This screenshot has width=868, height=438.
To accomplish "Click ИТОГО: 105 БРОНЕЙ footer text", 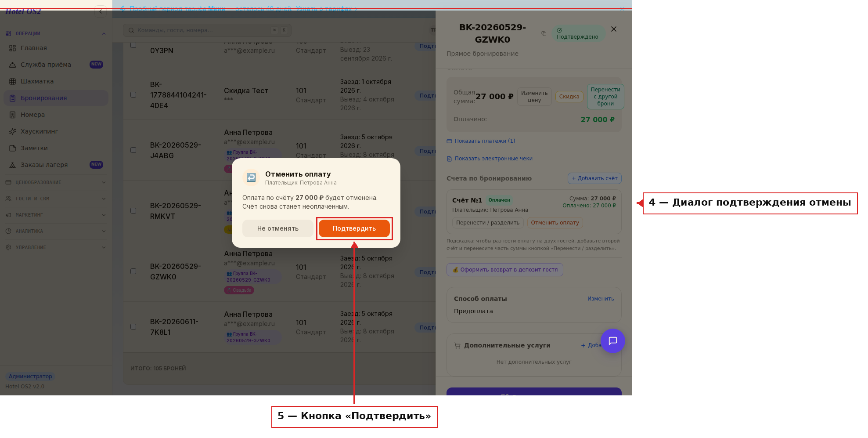I will pyautogui.click(x=158, y=369).
